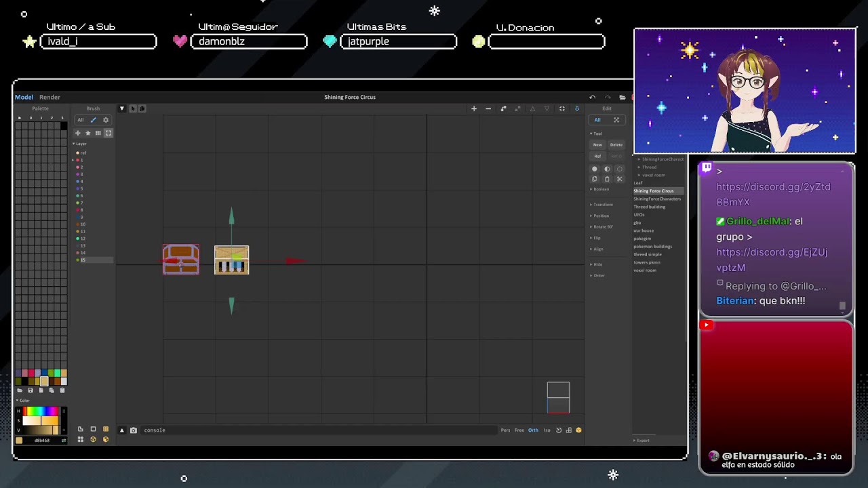Expand the Position section
Viewport: 868px width, 488px height.
pos(599,216)
